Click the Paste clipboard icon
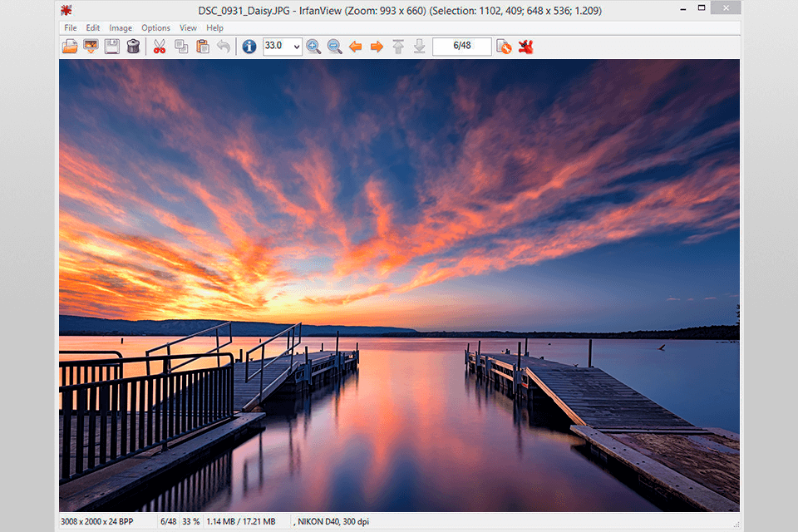Image resolution: width=798 pixels, height=532 pixels. (x=203, y=47)
